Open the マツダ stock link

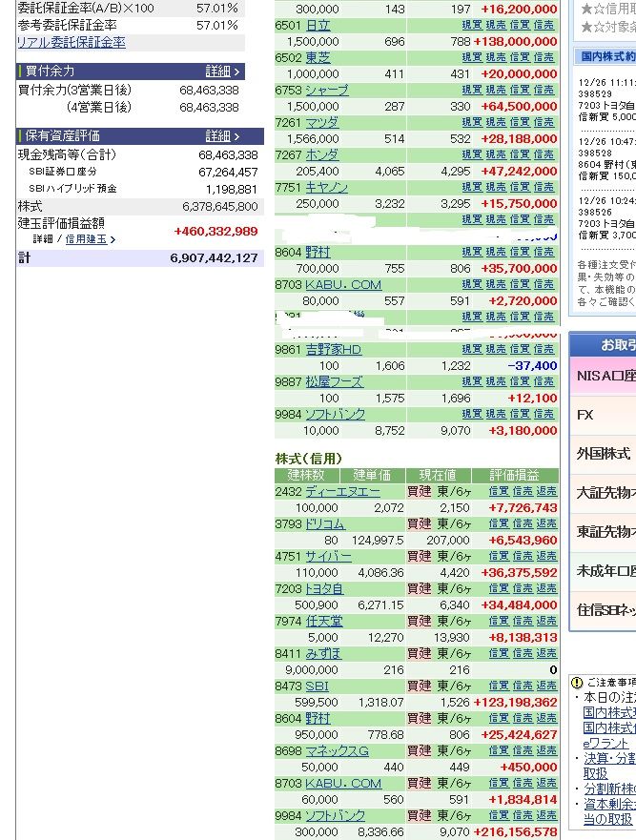click(322, 122)
